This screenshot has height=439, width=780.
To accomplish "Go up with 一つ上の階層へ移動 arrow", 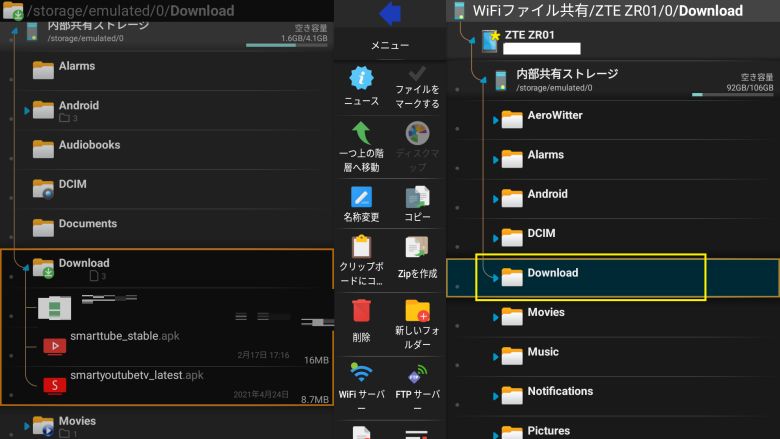I will click(x=362, y=133).
